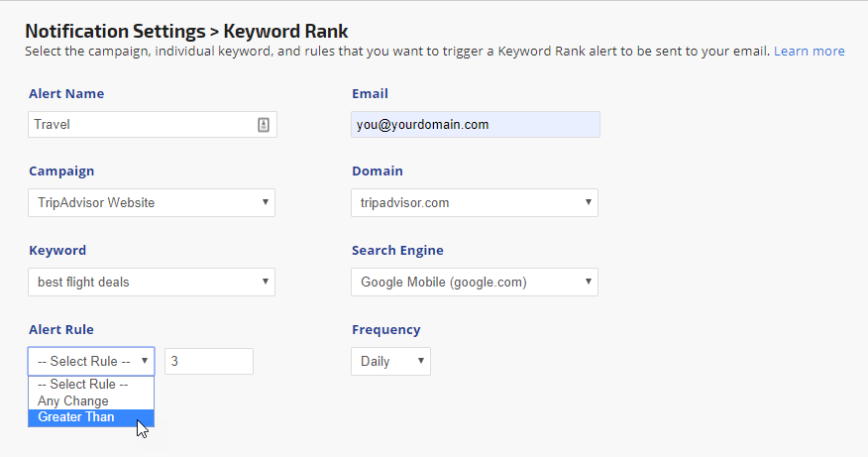Viewport: 868px width, 457px height.
Task: Choose the '-- Select Rule --' option in the list
Action: click(x=83, y=385)
